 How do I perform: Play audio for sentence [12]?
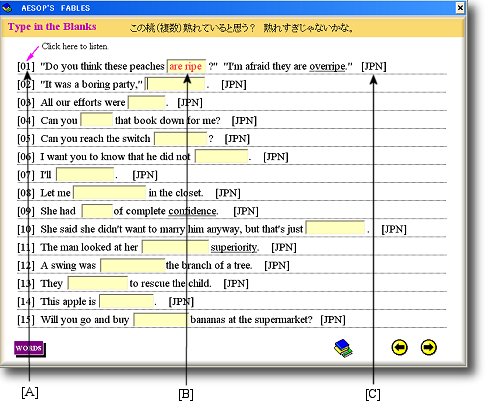(x=26, y=265)
